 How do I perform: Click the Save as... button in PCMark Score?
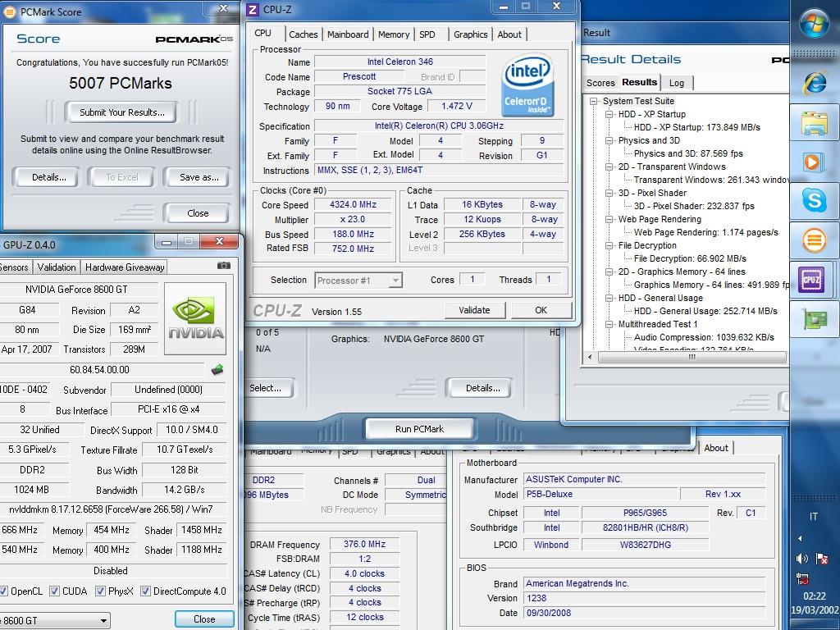(x=199, y=177)
